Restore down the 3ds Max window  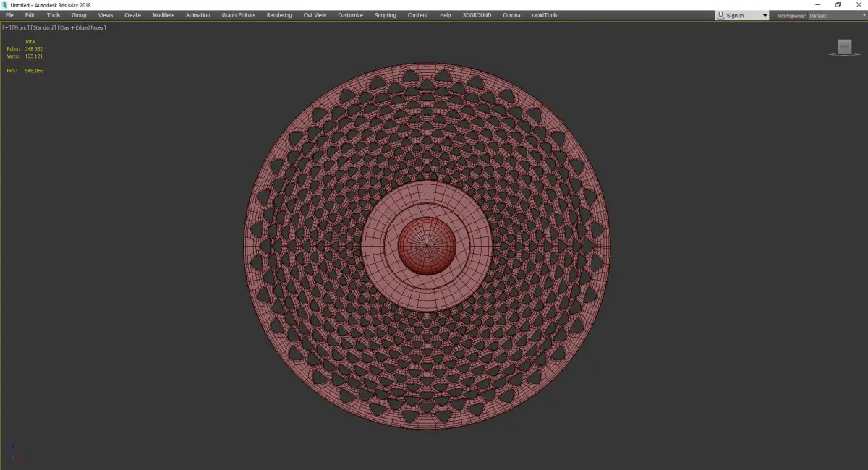coord(838,5)
